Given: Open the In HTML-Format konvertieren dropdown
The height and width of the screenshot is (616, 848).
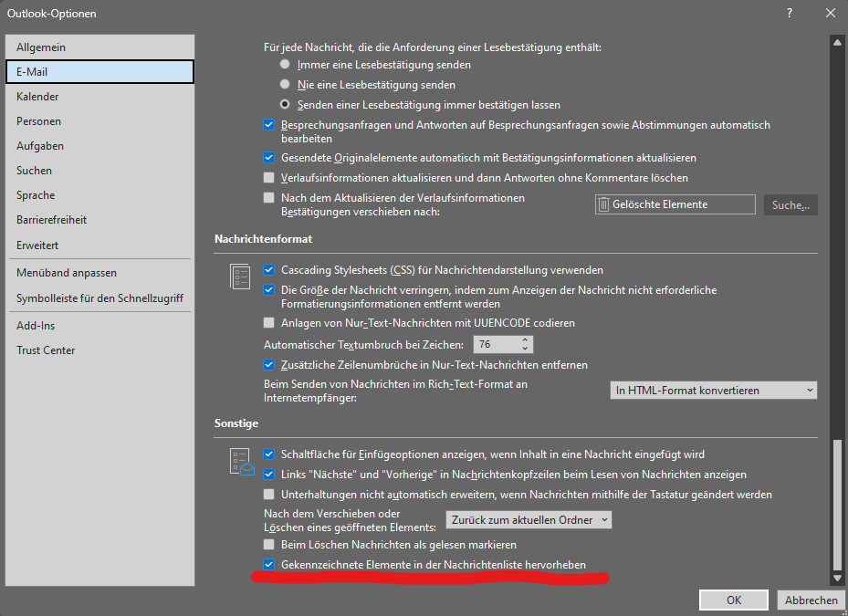Looking at the screenshot, I should 713,391.
